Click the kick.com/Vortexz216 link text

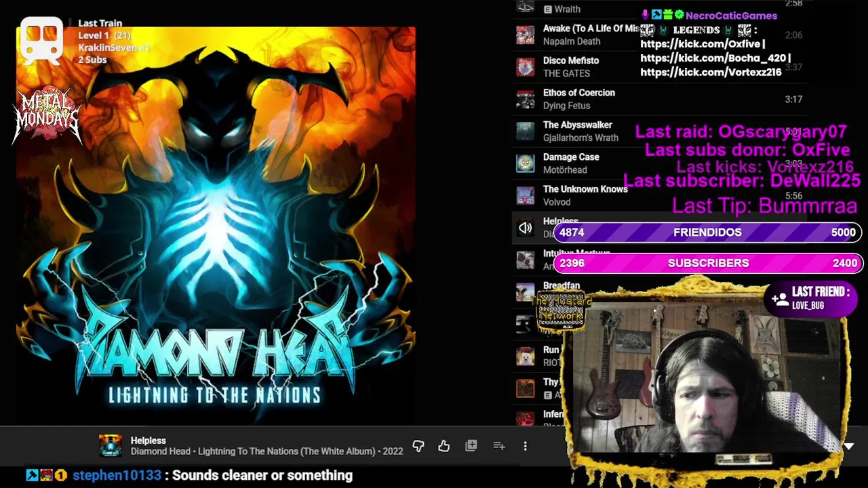711,71
